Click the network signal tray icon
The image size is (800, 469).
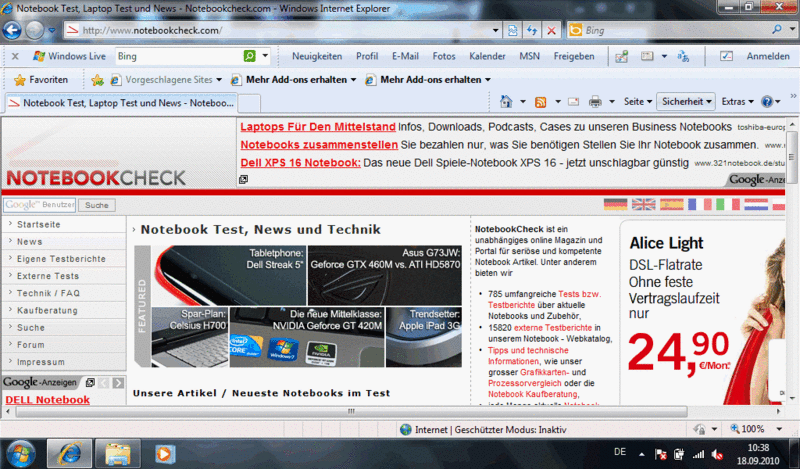point(698,454)
